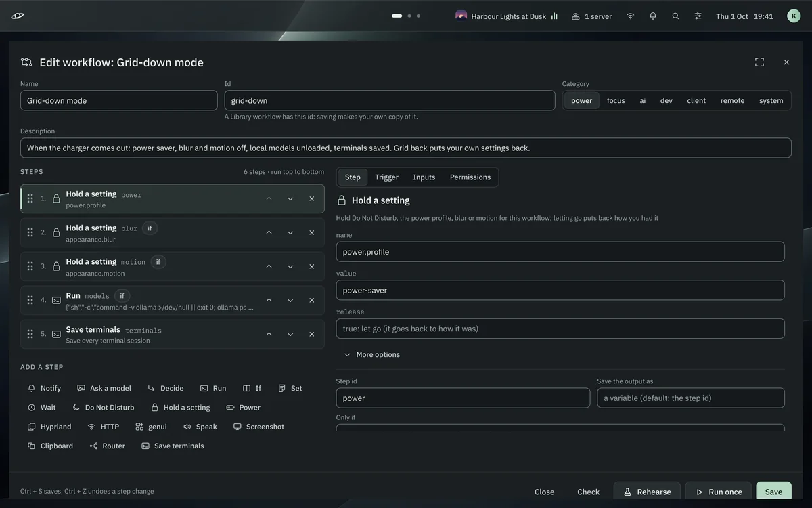Grab the drag handle of step 1
The width and height of the screenshot is (812, 508).
tap(30, 198)
